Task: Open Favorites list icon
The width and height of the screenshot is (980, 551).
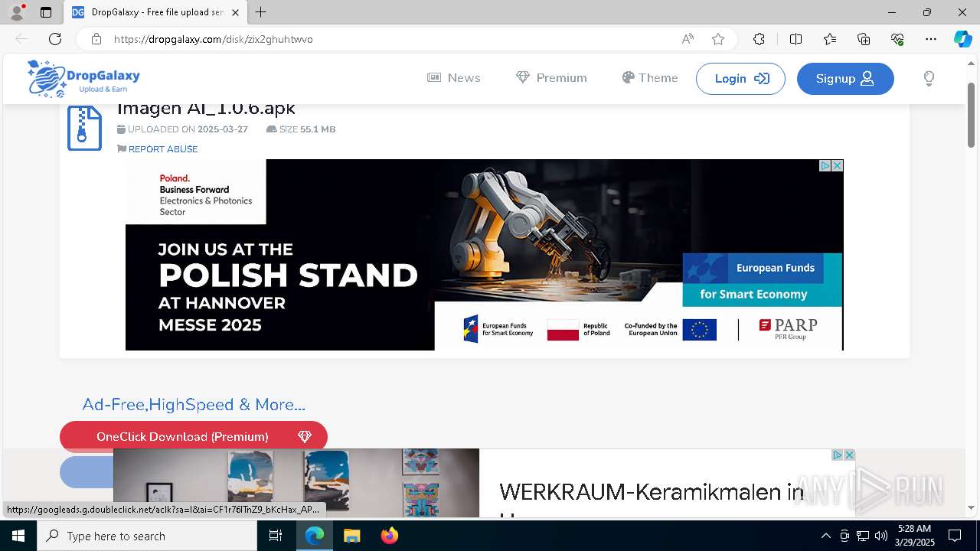Action: point(830,39)
